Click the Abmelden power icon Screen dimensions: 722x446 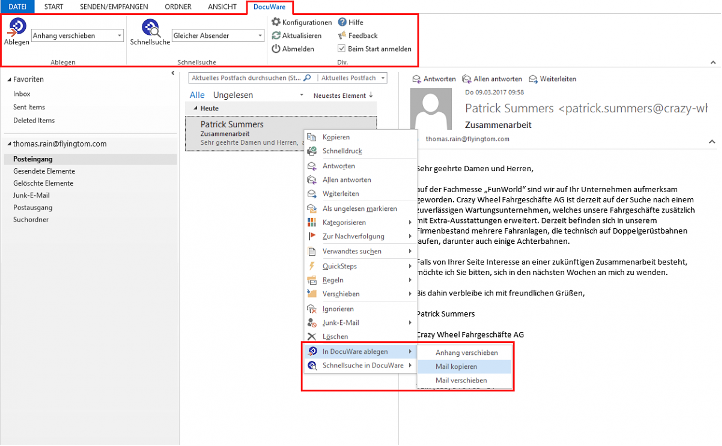click(x=277, y=48)
